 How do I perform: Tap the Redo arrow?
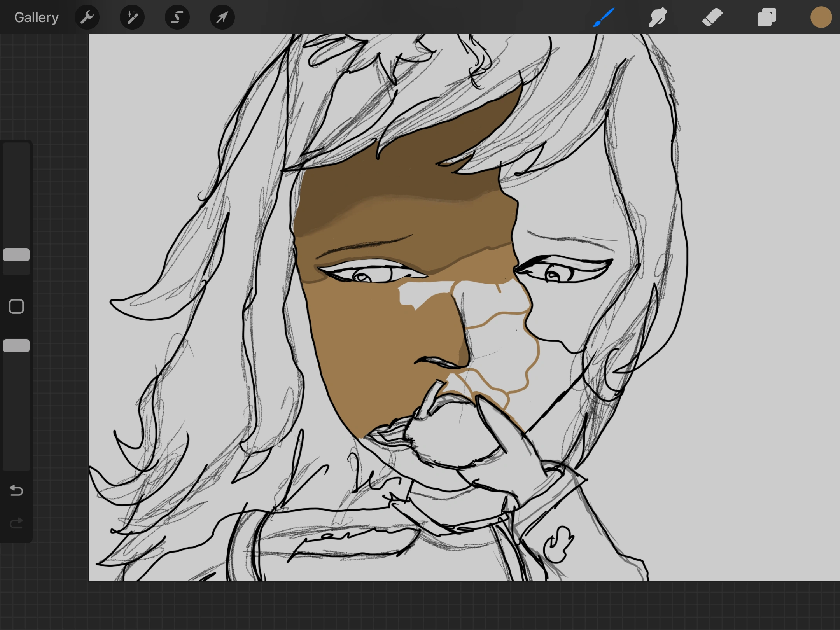click(x=16, y=523)
